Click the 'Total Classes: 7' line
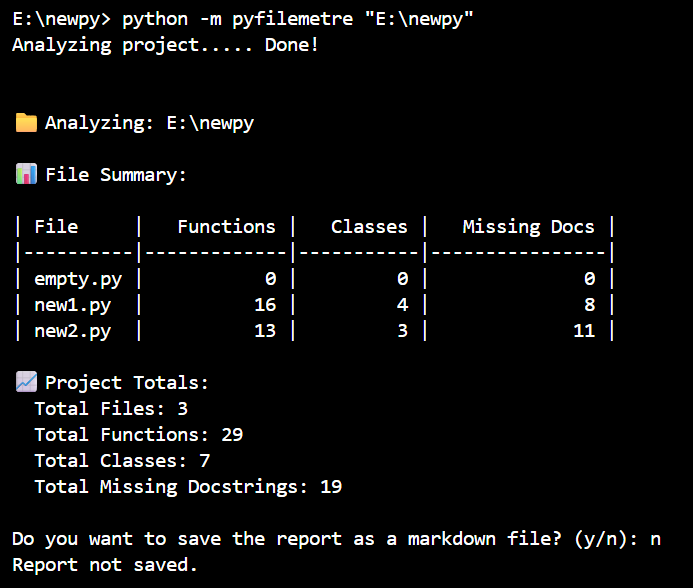The width and height of the screenshot is (693, 588). (x=122, y=461)
